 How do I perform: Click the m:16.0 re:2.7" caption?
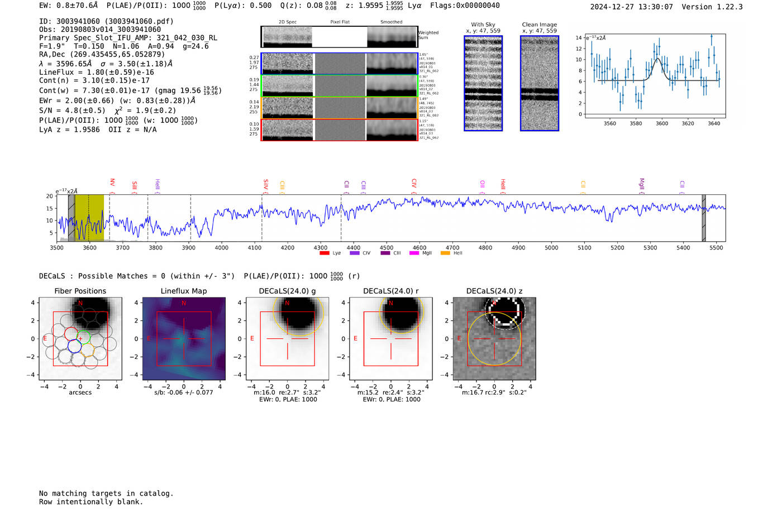point(288,392)
